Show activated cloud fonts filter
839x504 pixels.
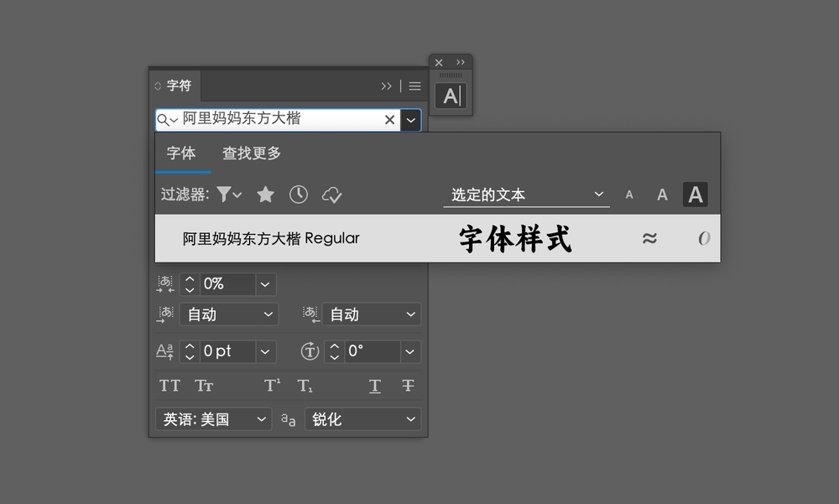pyautogui.click(x=331, y=195)
